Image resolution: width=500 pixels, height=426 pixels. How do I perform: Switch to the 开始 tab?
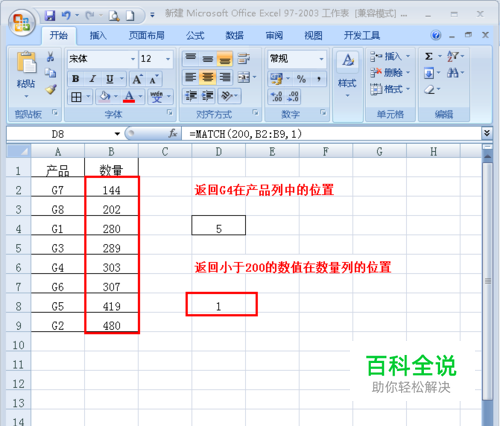[x=59, y=35]
